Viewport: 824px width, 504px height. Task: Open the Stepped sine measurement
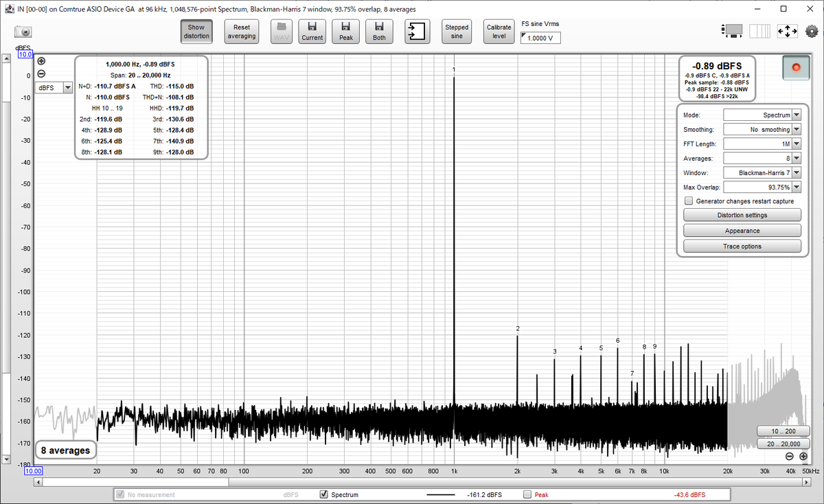[x=457, y=32]
